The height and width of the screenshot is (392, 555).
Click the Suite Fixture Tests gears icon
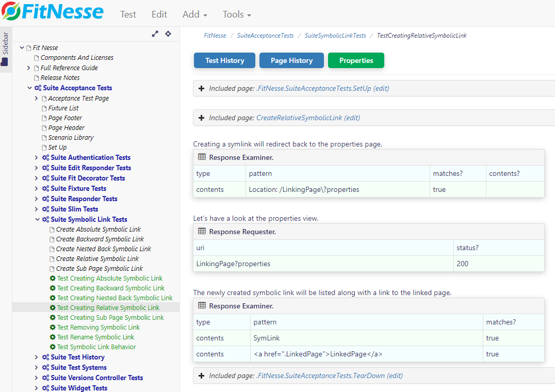tap(46, 188)
